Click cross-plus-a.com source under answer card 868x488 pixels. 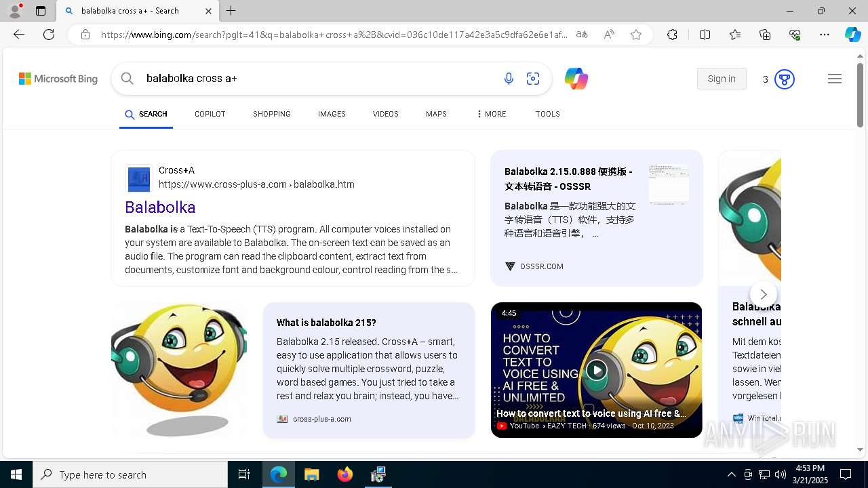(322, 419)
